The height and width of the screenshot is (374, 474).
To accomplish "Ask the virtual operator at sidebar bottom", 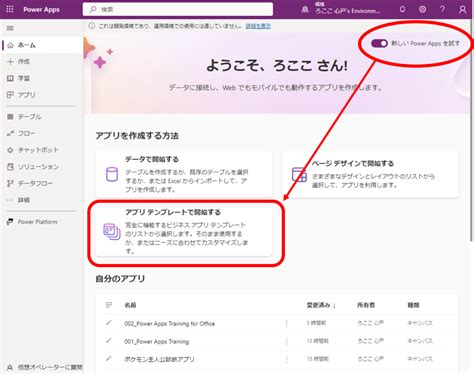I will tap(44, 367).
